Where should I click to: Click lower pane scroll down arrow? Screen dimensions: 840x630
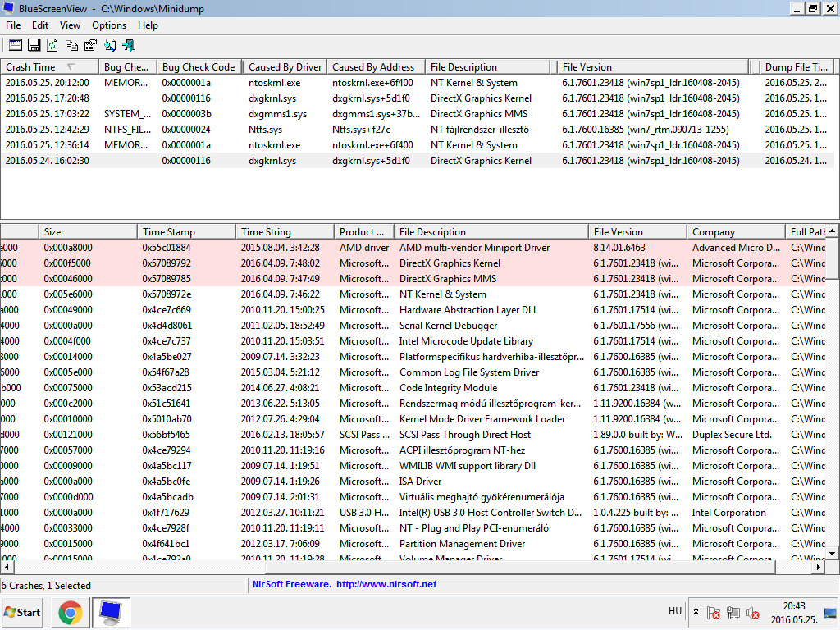832,554
